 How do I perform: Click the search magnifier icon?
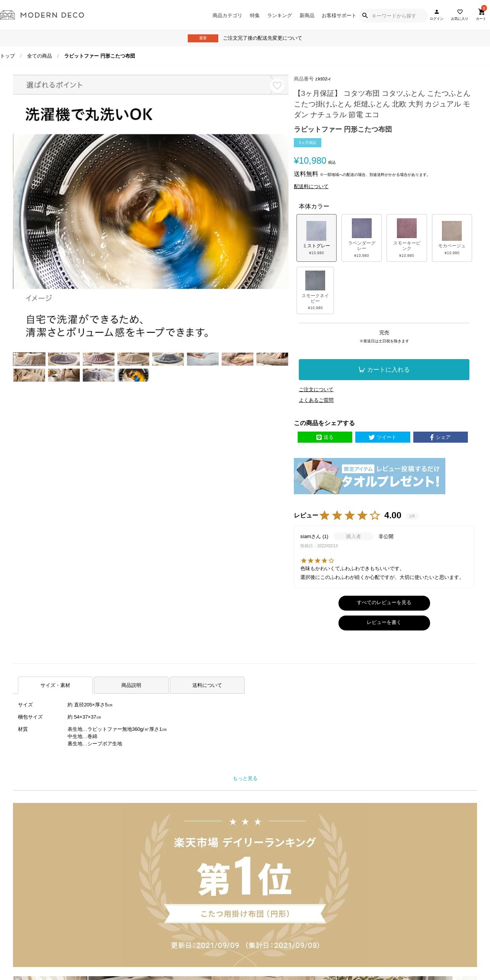tap(365, 16)
